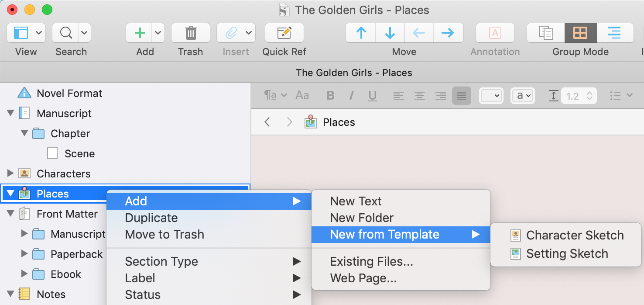Expand the Ebook folder

[x=24, y=274]
